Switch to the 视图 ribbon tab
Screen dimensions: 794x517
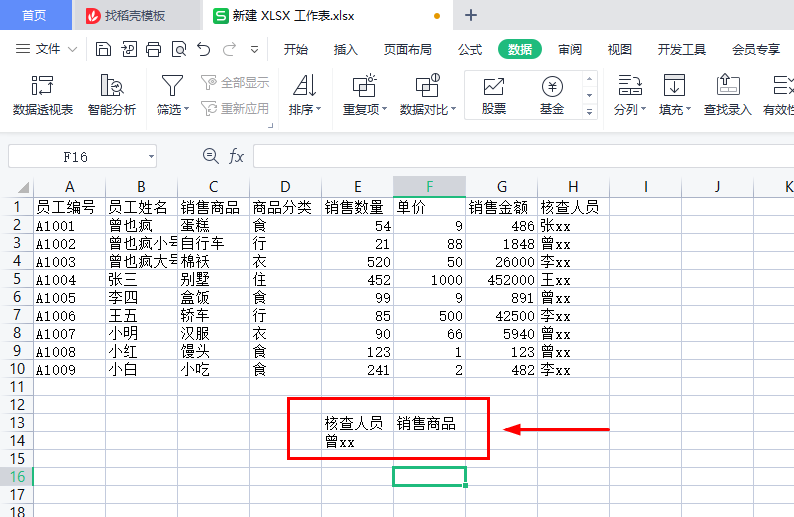pyautogui.click(x=620, y=50)
